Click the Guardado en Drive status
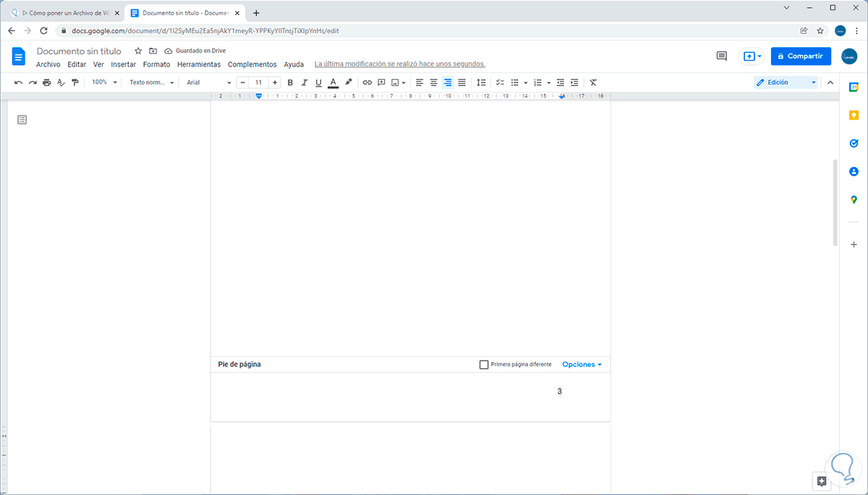This screenshot has width=868, height=495. (195, 51)
